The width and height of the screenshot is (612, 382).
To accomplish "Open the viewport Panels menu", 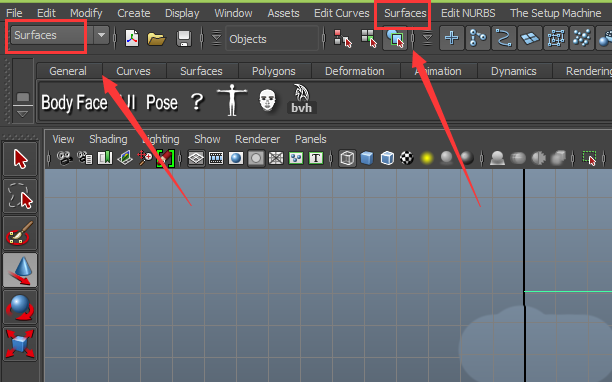I will point(311,139).
